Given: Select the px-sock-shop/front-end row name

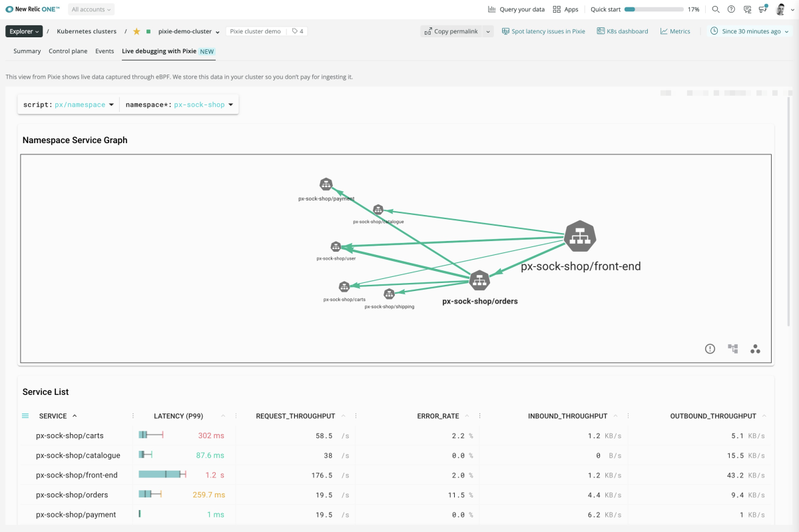Looking at the screenshot, I should 77,475.
